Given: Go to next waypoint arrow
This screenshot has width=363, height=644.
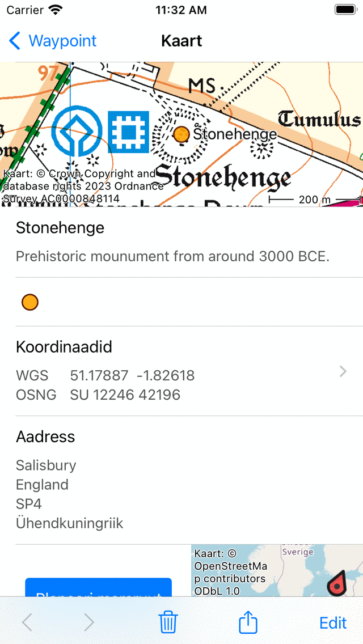Looking at the screenshot, I should click(x=89, y=622).
